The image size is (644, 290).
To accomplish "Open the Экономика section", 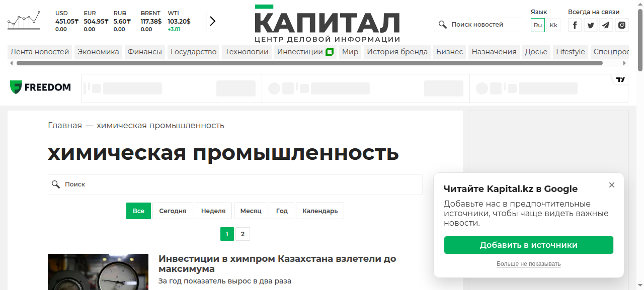I will (x=98, y=52).
